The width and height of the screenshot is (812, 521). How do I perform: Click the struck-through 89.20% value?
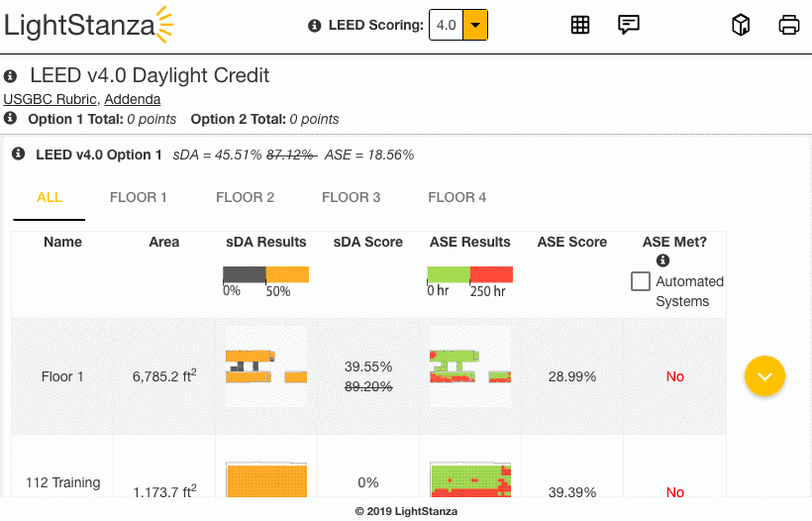click(x=368, y=386)
